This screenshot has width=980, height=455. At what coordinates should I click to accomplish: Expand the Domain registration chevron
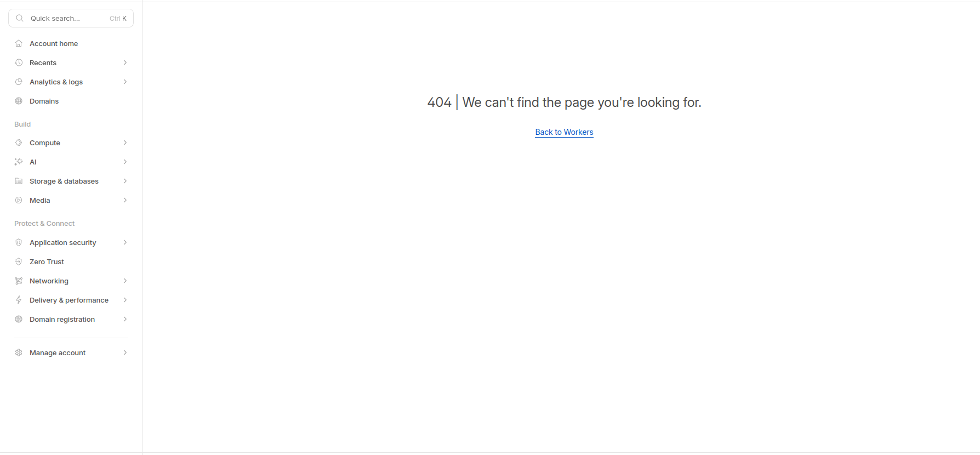point(125,320)
